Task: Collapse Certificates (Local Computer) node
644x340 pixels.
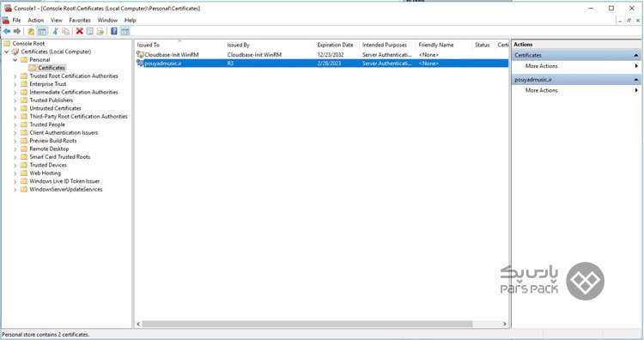Action: point(7,52)
